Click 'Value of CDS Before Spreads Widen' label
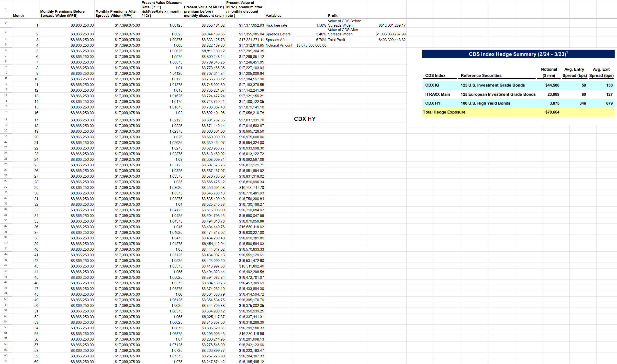Image resolution: width=617 pixels, height=364 pixels. click(x=347, y=23)
